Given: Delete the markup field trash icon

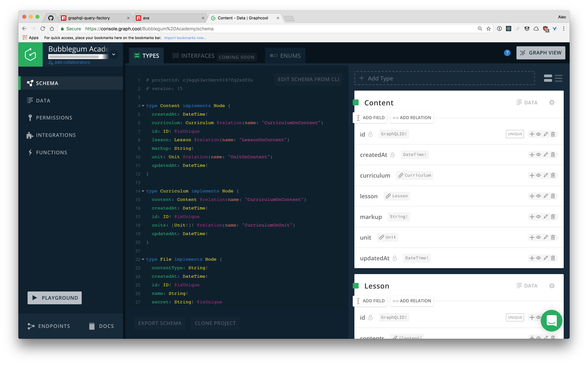Looking at the screenshot, I should point(553,216).
